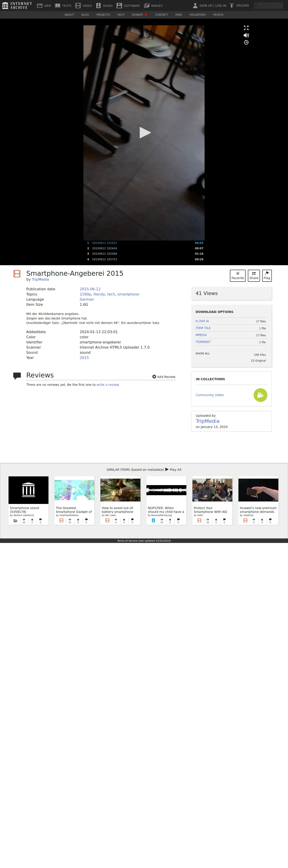Click SHOW ALL downloads
Viewport: 288px width, 868px height.
click(203, 354)
